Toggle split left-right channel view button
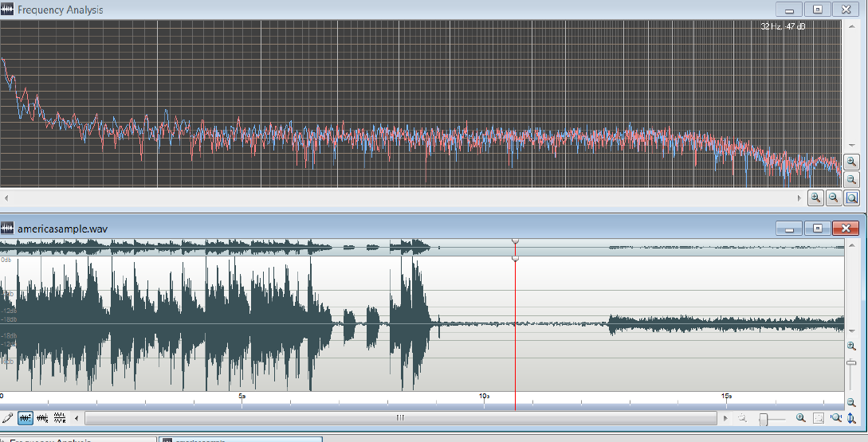This screenshot has height=442, width=868. (x=59, y=418)
